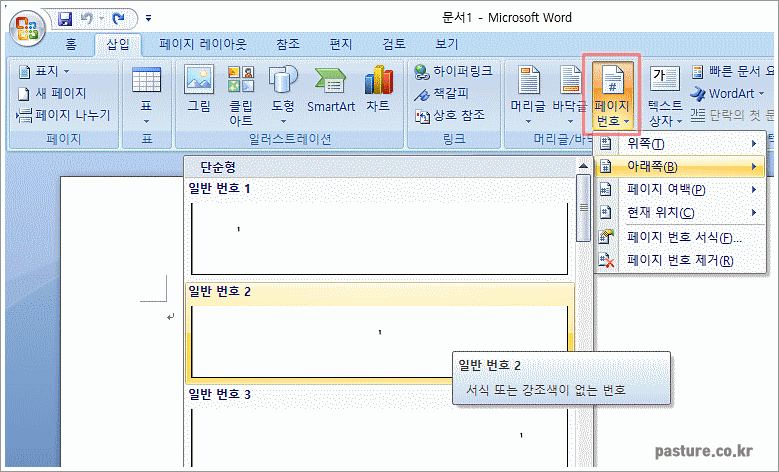This screenshot has width=779, height=472.
Task: Open the 표지 cover page dropdown
Action: [x=44, y=72]
